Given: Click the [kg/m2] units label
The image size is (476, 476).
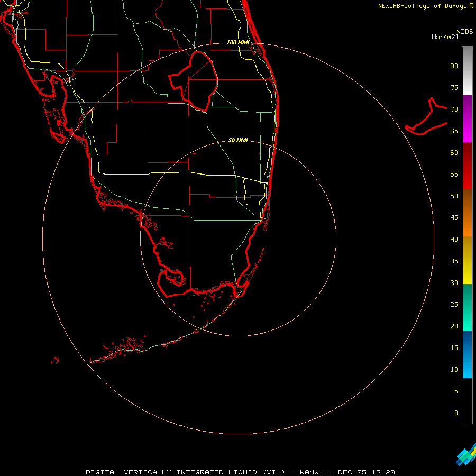Looking at the screenshot, I should (445, 37).
